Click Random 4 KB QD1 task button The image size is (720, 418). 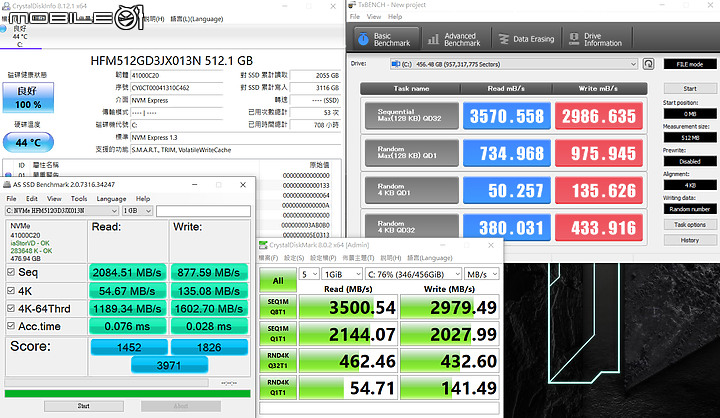(411, 190)
